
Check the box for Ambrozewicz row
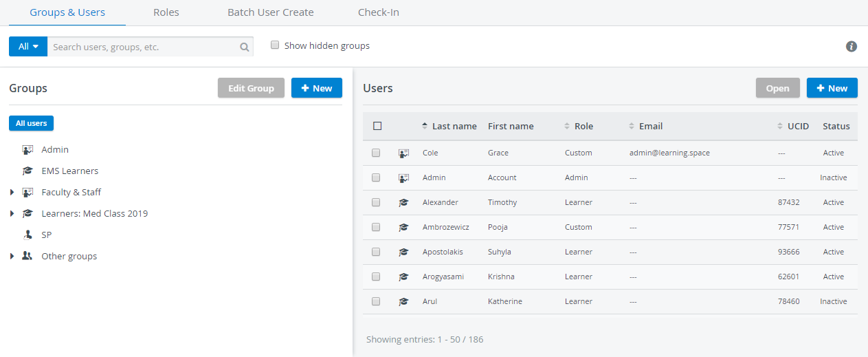(x=376, y=227)
